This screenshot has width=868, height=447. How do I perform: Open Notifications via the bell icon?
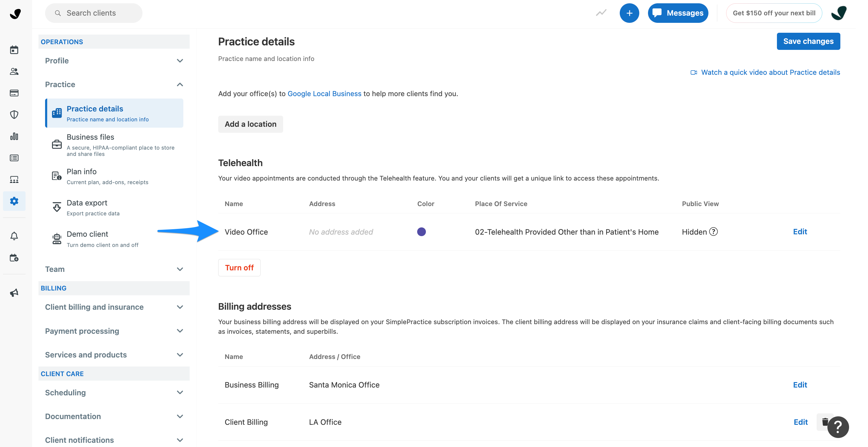(14, 236)
